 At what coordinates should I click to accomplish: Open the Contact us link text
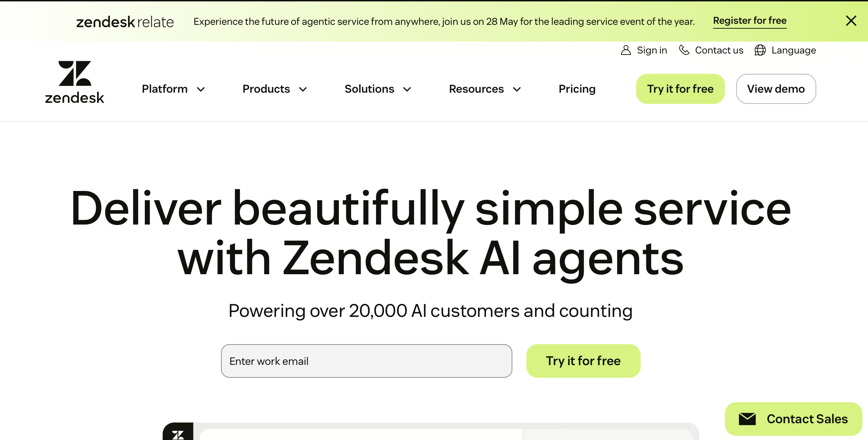[x=719, y=50]
